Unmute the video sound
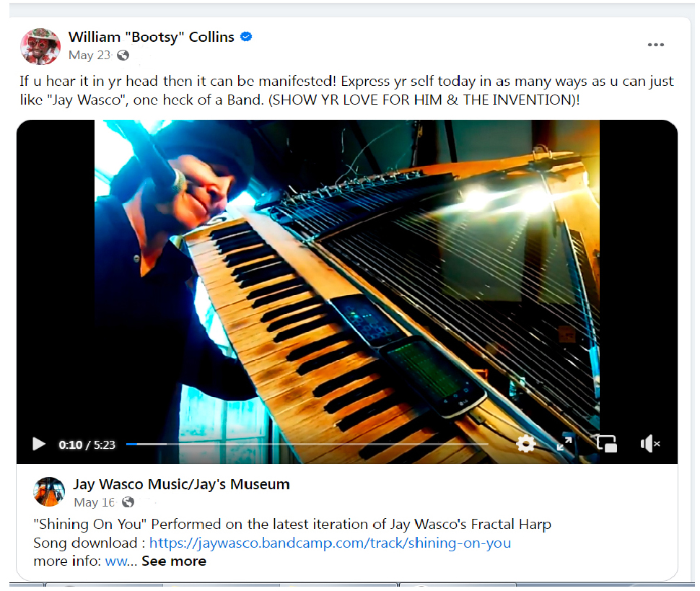Viewport: 700px width, 591px height. tap(649, 444)
